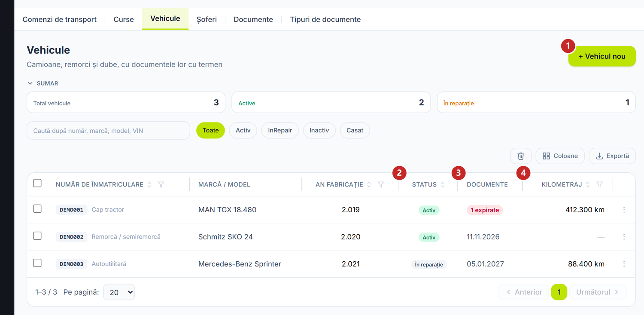Click the MAN TGX 18.480 cell
Screen dimensions: 644x315
227,210
